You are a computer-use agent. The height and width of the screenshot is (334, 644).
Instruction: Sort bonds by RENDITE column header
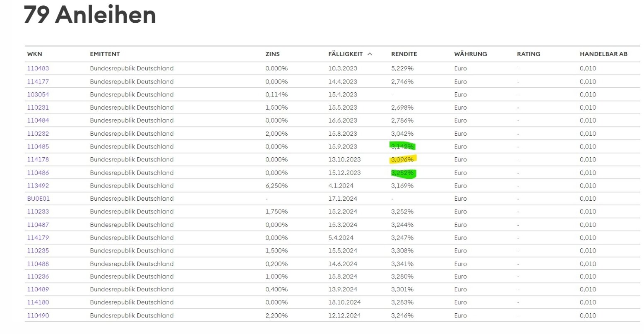[404, 54]
